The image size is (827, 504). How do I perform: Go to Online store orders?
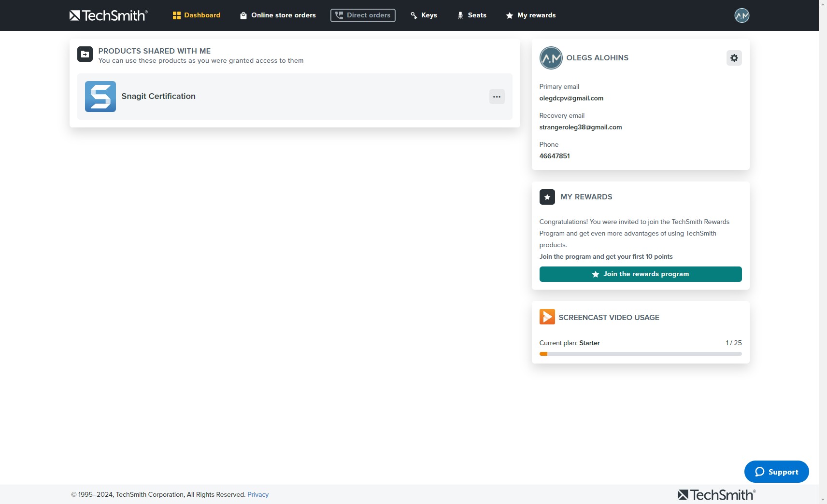click(278, 15)
